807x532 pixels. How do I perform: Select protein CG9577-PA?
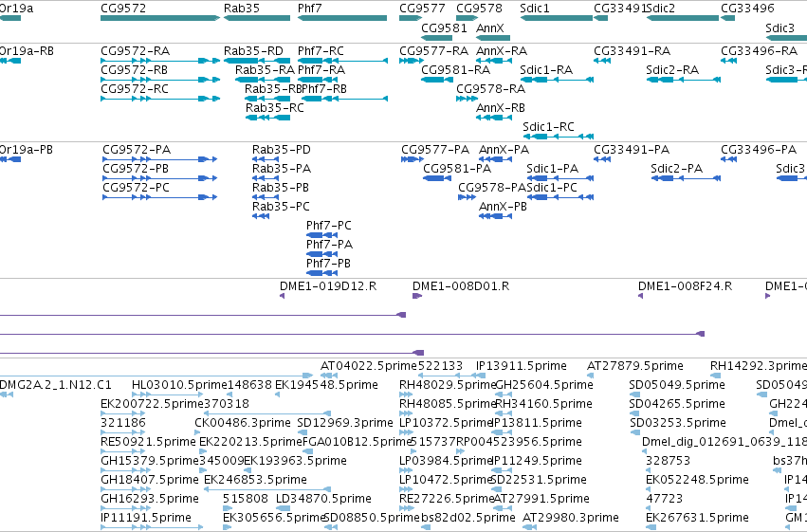[x=435, y=150]
